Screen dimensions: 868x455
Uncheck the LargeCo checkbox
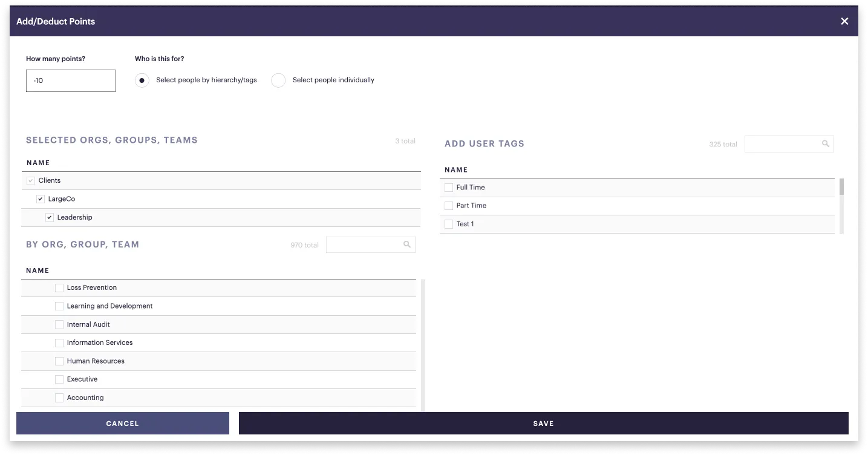pyautogui.click(x=41, y=199)
